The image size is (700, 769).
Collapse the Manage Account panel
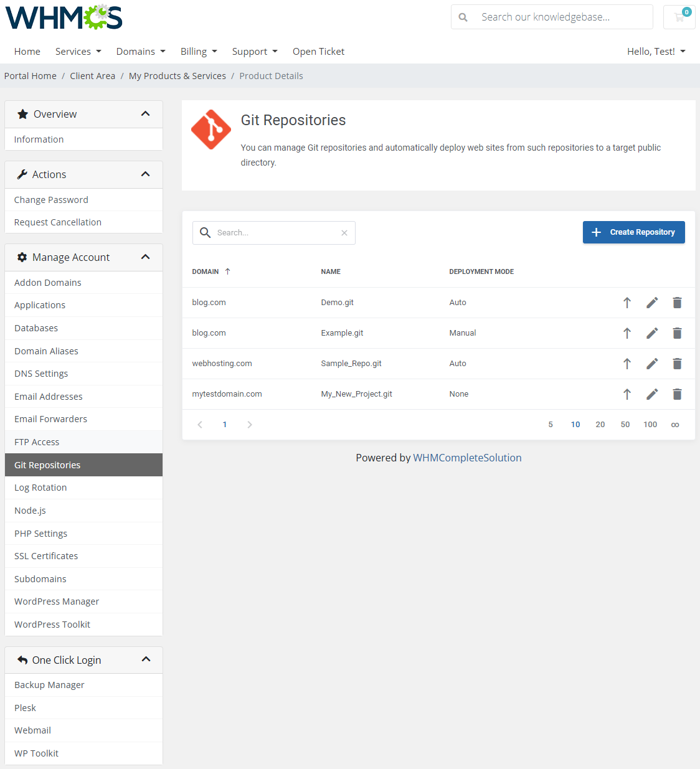pyautogui.click(x=145, y=257)
